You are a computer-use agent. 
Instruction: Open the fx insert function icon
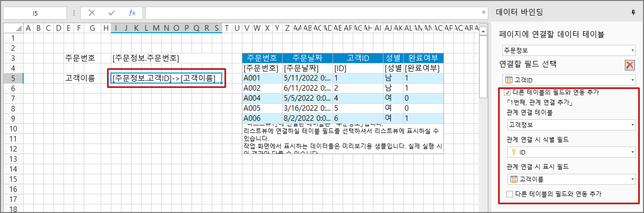(132, 13)
